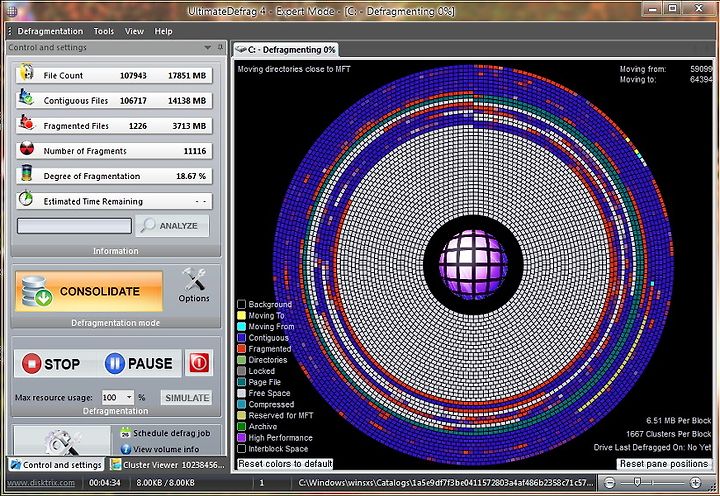The image size is (720, 496).
Task: Click the View volume info icon
Action: click(x=125, y=449)
